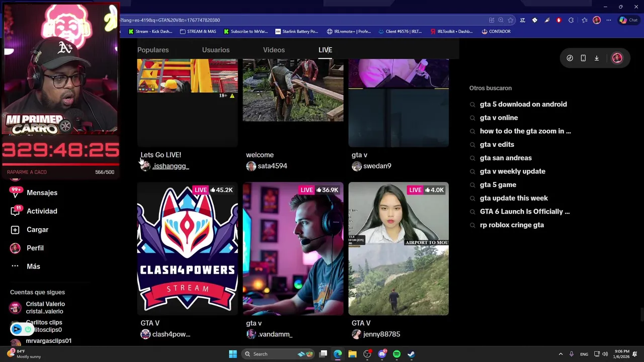Click the TikTok coins icon in top pill

(570, 58)
